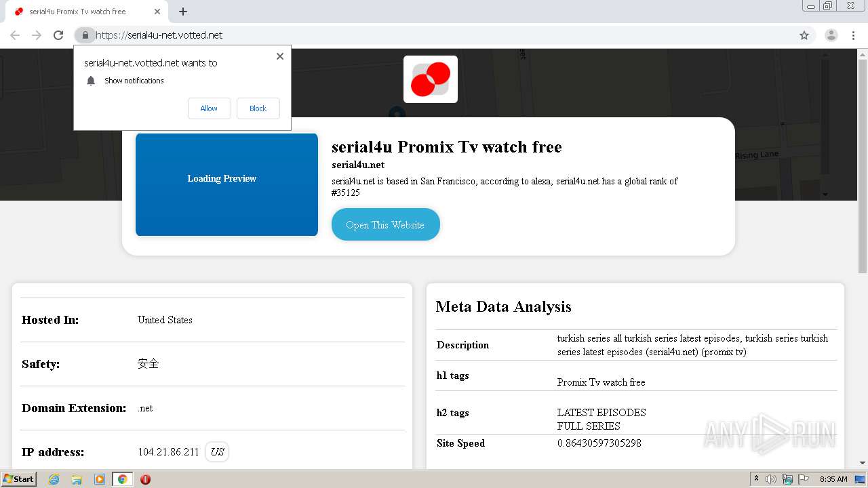
Task: Click the United States hosted value
Action: click(165, 320)
